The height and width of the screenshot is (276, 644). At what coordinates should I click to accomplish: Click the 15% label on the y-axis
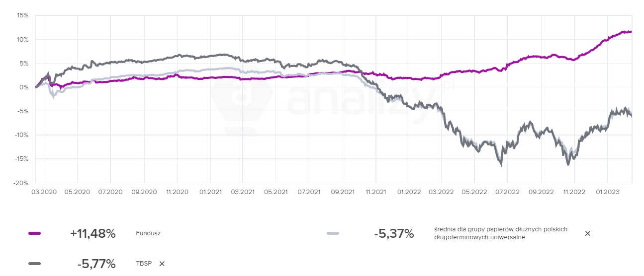(x=23, y=16)
